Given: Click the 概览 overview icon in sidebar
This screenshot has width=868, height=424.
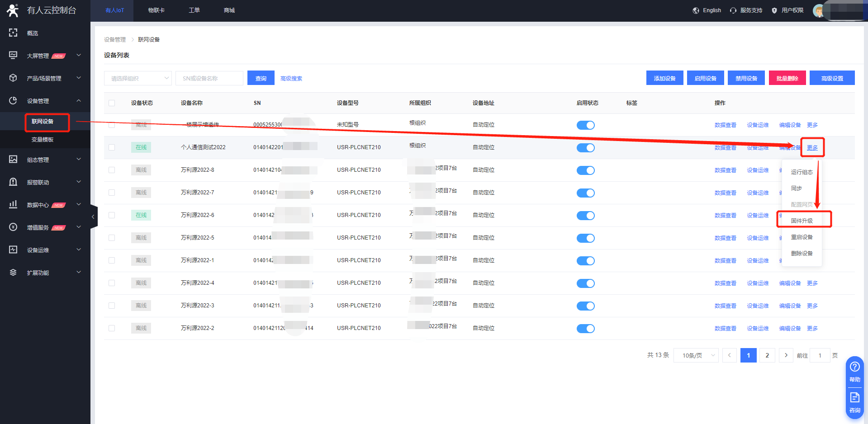Looking at the screenshot, I should (13, 33).
